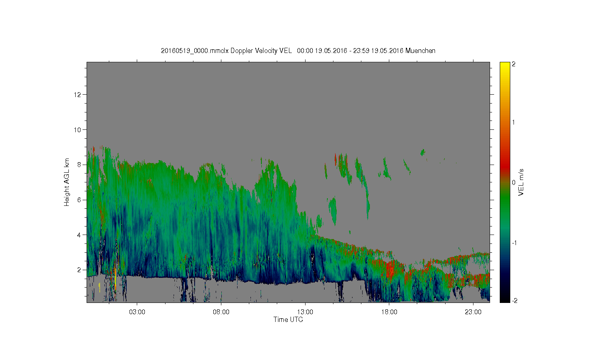
Task: Click the height axis label 8
Action: [80, 165]
